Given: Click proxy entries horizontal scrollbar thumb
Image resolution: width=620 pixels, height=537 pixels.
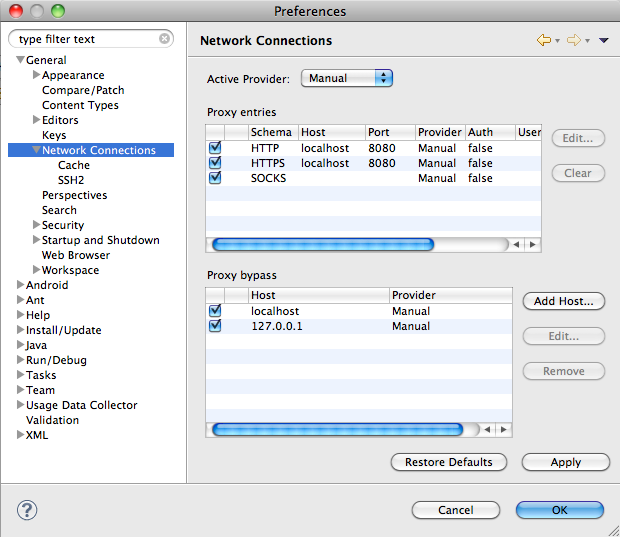Looking at the screenshot, I should [x=323, y=244].
